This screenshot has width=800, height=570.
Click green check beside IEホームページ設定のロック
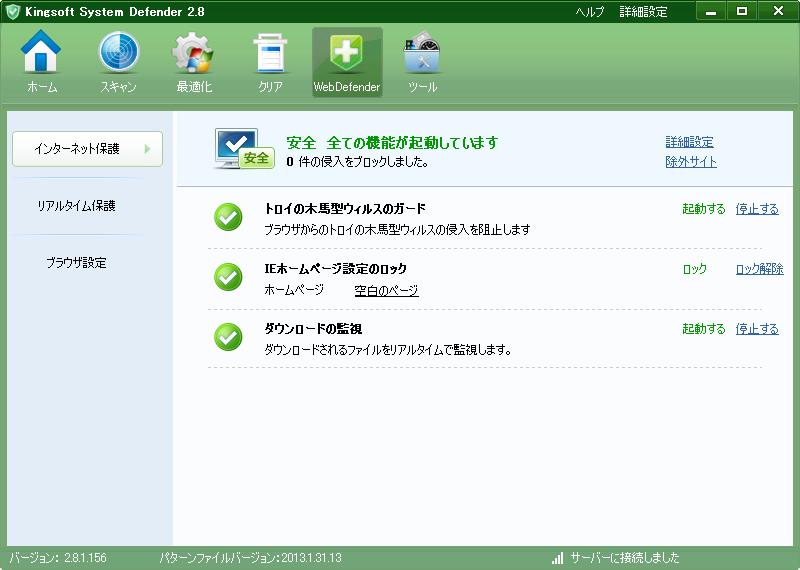coord(228,277)
